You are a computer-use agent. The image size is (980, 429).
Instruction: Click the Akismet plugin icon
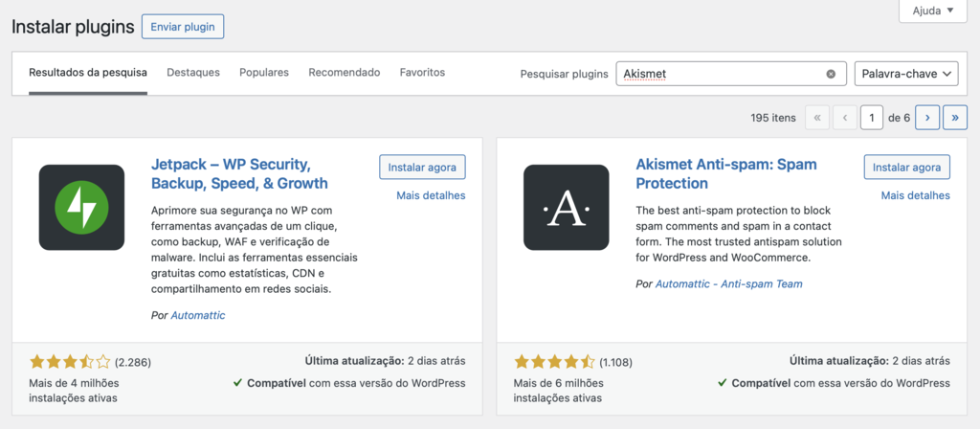click(567, 207)
